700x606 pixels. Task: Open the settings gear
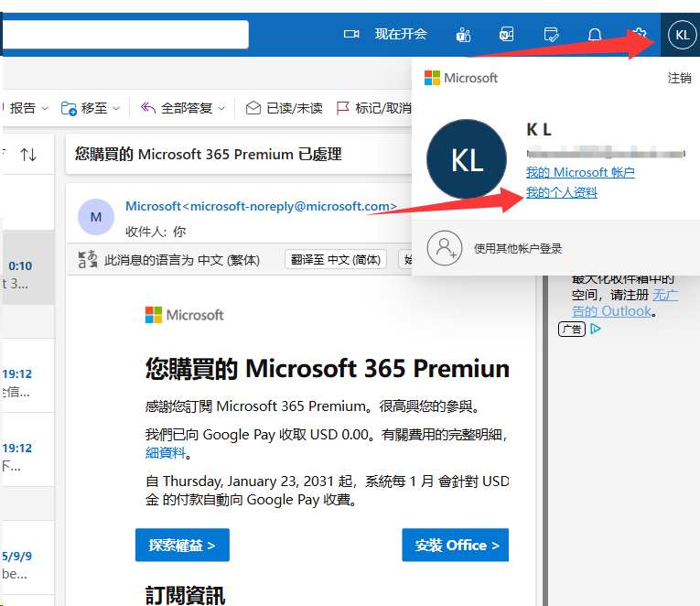click(x=639, y=35)
